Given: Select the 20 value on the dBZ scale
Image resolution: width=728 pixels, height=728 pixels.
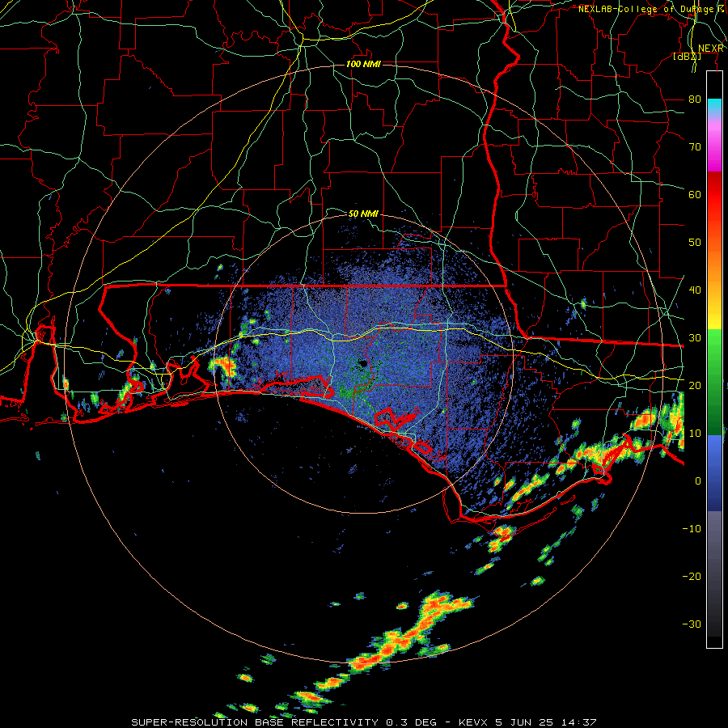Looking at the screenshot, I should point(695,385).
